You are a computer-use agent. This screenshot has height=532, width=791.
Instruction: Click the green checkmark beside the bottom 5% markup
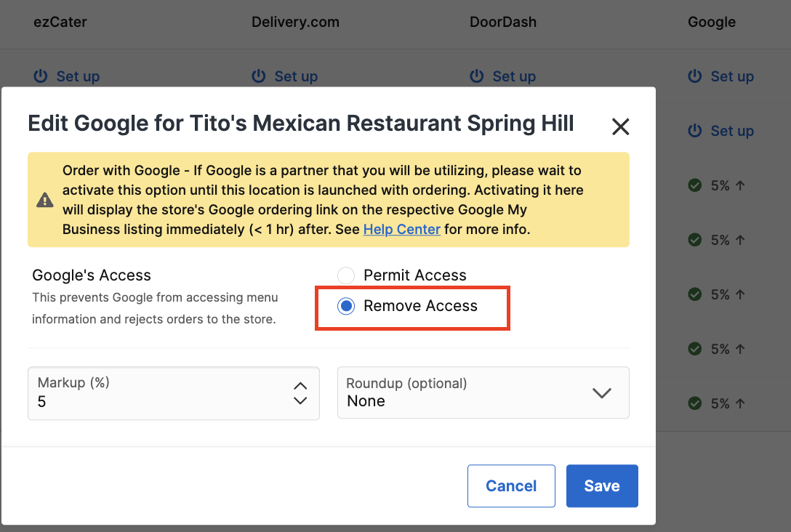(694, 403)
